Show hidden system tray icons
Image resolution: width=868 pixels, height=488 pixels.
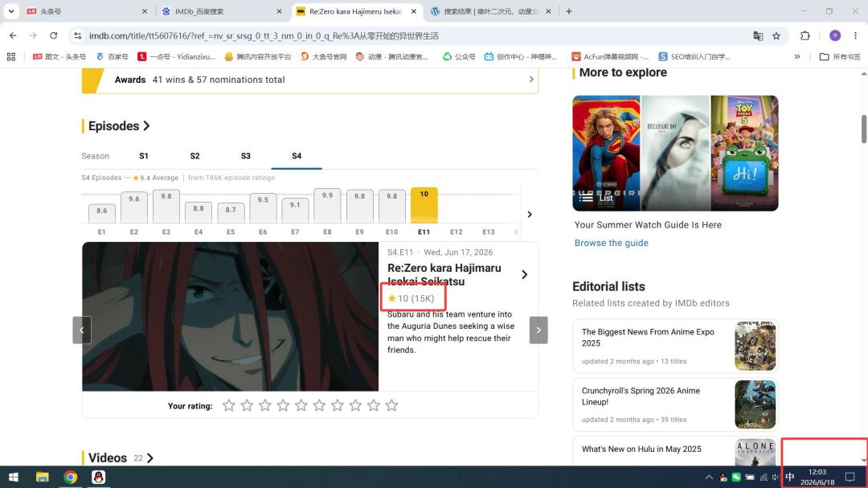click(x=709, y=477)
